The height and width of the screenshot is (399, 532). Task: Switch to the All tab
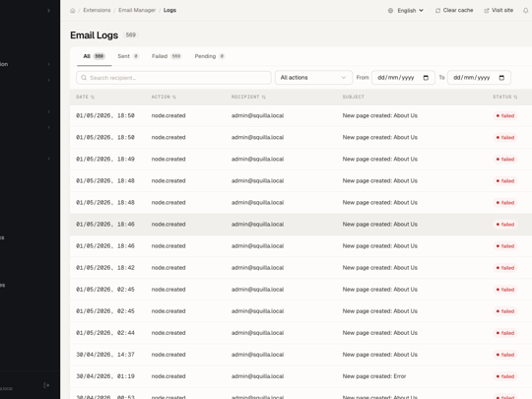[94, 56]
